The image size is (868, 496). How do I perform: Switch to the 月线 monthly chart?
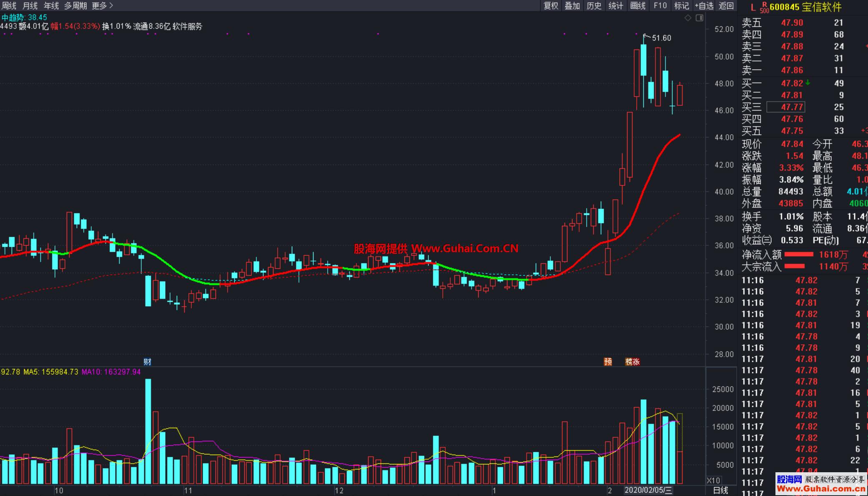pos(30,5)
